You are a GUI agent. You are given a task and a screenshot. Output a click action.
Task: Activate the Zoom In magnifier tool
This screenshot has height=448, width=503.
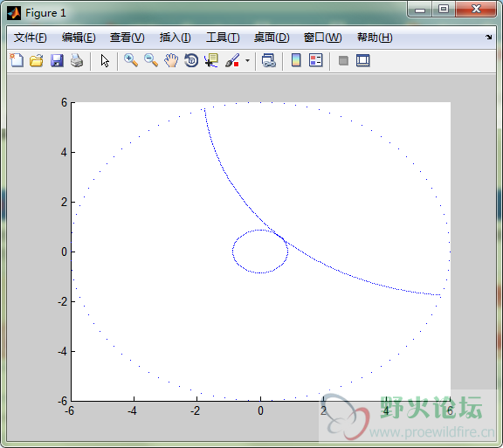coord(131,60)
